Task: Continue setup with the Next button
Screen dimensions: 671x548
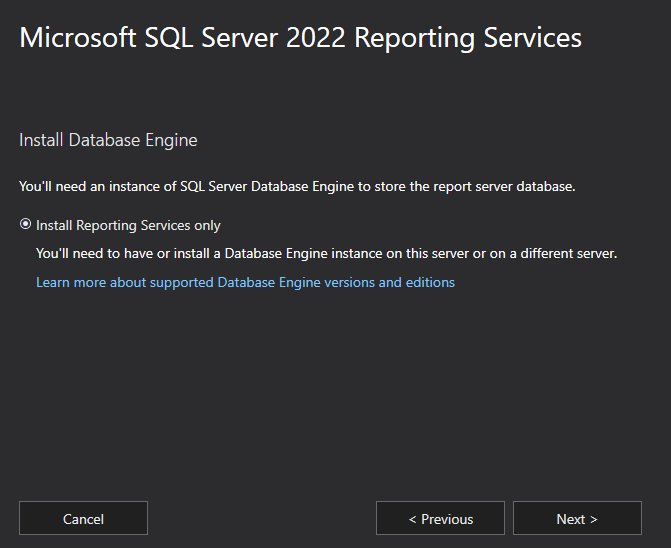Action: (x=577, y=518)
